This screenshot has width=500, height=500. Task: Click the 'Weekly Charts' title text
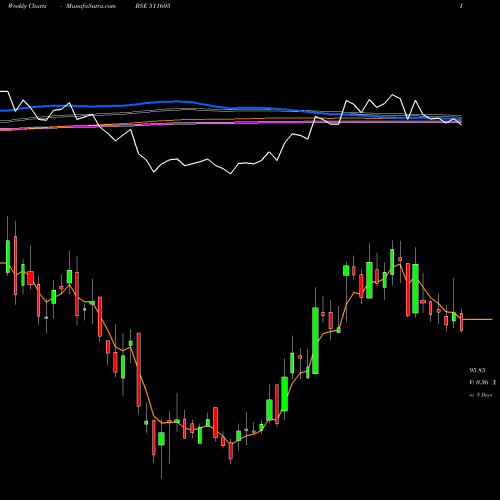tap(27, 6)
